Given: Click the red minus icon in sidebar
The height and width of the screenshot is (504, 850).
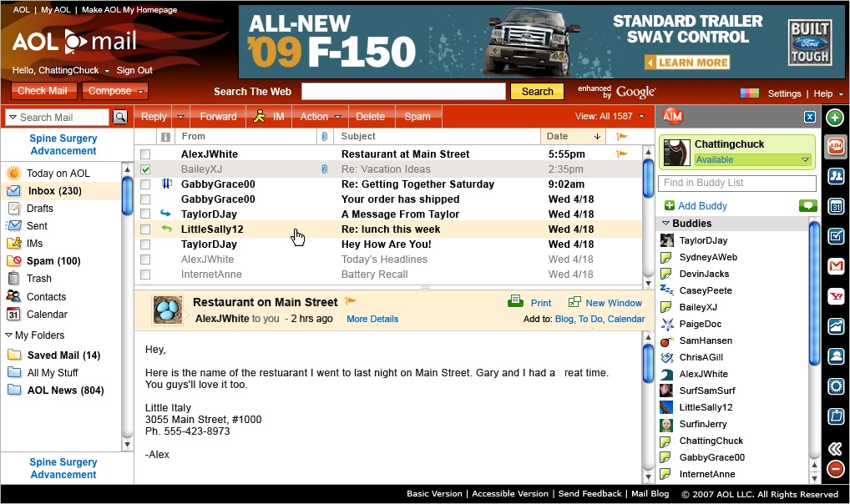Looking at the screenshot, I should click(x=835, y=469).
